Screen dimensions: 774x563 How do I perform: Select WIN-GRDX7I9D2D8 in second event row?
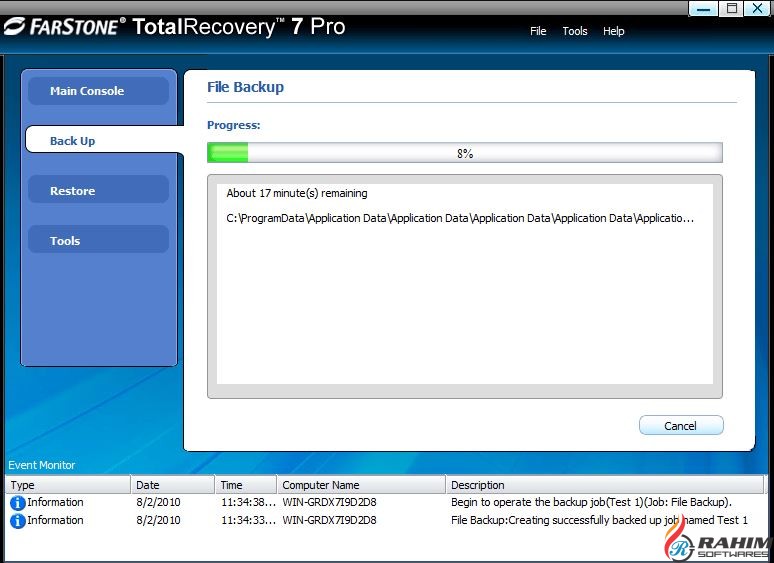tap(329, 520)
